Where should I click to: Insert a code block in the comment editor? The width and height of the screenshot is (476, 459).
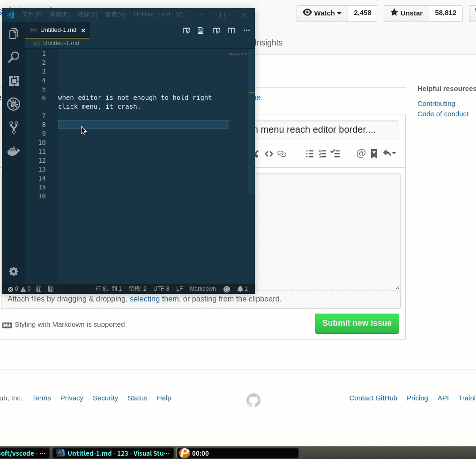(x=268, y=153)
